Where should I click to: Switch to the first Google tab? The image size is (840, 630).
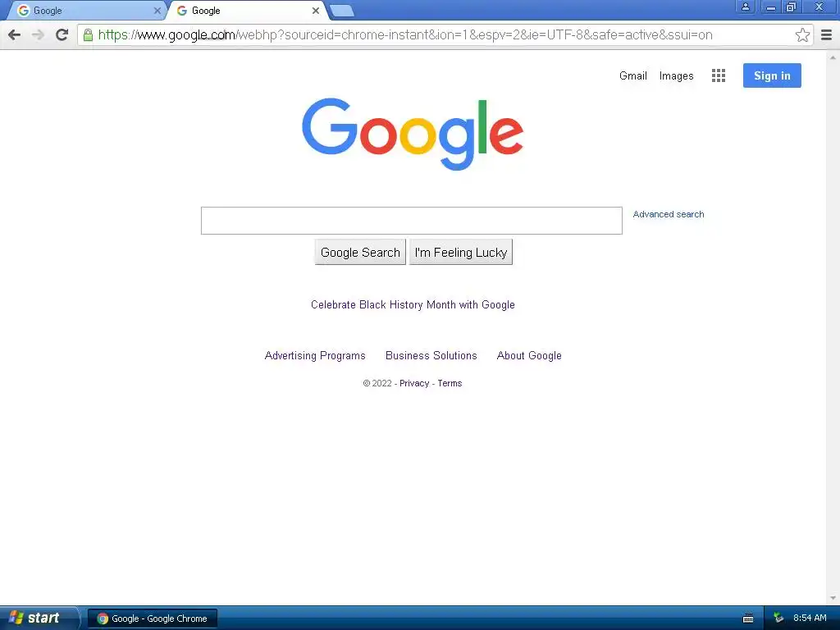coord(84,11)
